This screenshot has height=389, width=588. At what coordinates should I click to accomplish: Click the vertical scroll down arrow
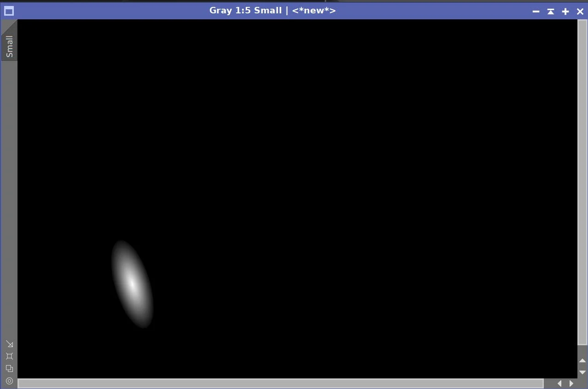(582, 372)
